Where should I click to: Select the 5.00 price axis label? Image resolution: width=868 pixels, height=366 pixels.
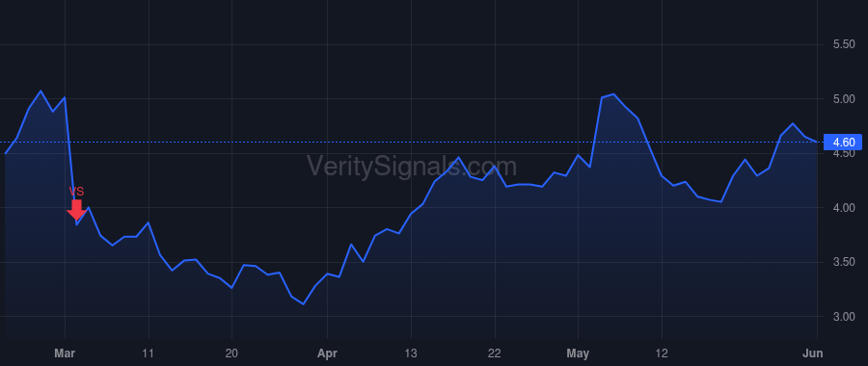coord(844,99)
